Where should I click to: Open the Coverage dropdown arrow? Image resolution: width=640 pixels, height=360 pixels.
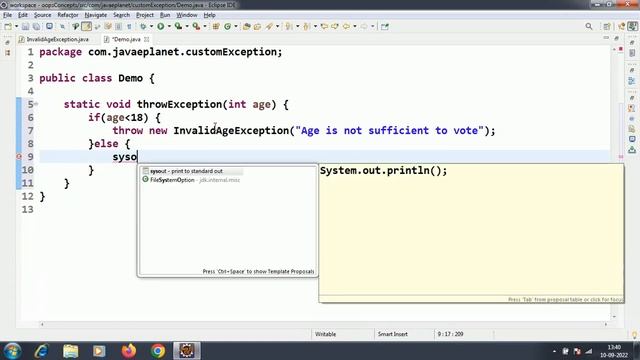coord(187,27)
